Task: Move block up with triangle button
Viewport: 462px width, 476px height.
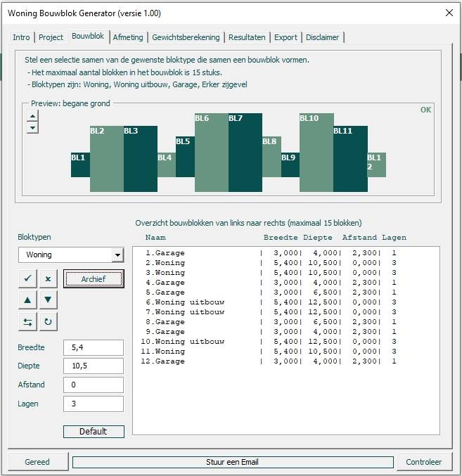Action: click(27, 300)
